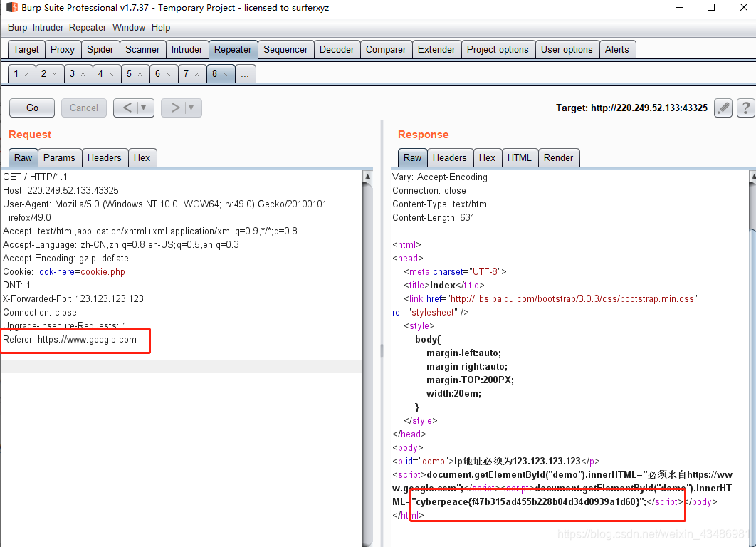Viewport: 756px width, 547px height.
Task: Switch to the Sequencer tab
Action: click(x=285, y=50)
